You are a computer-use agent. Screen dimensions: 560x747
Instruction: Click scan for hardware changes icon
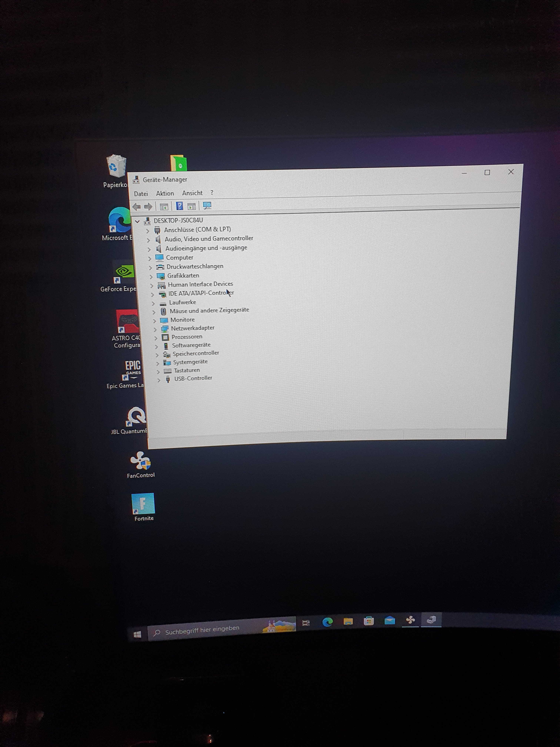point(207,206)
